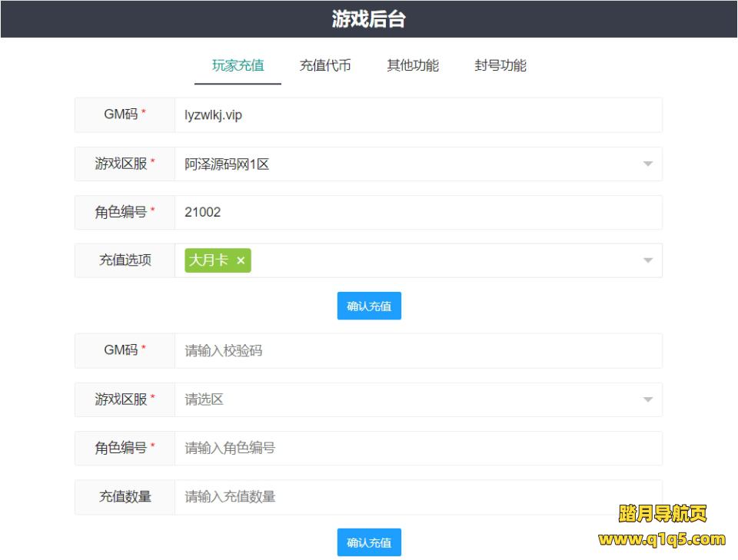
Task: Click the www.q1q5.com watermark link
Action: click(662, 539)
